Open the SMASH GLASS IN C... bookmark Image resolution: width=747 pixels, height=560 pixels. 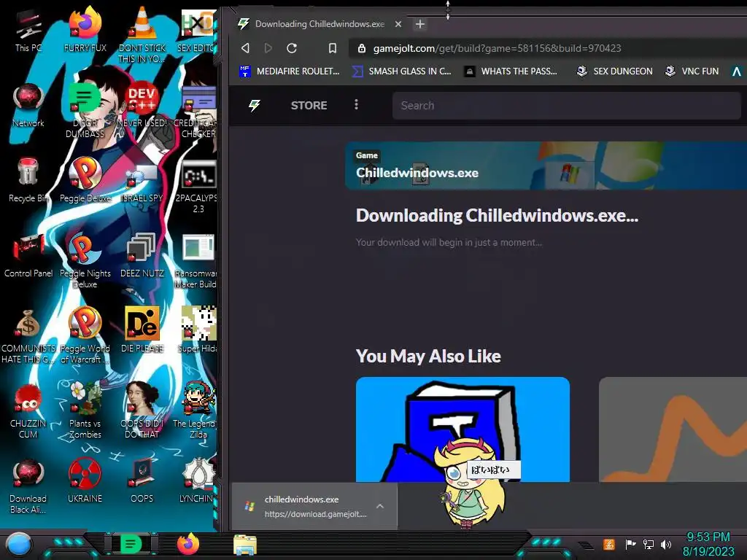pos(402,71)
